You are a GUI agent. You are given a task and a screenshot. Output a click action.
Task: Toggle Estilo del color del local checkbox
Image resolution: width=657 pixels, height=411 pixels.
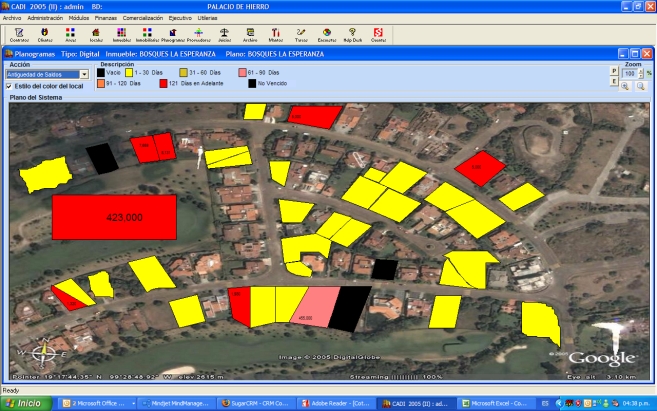click(10, 86)
